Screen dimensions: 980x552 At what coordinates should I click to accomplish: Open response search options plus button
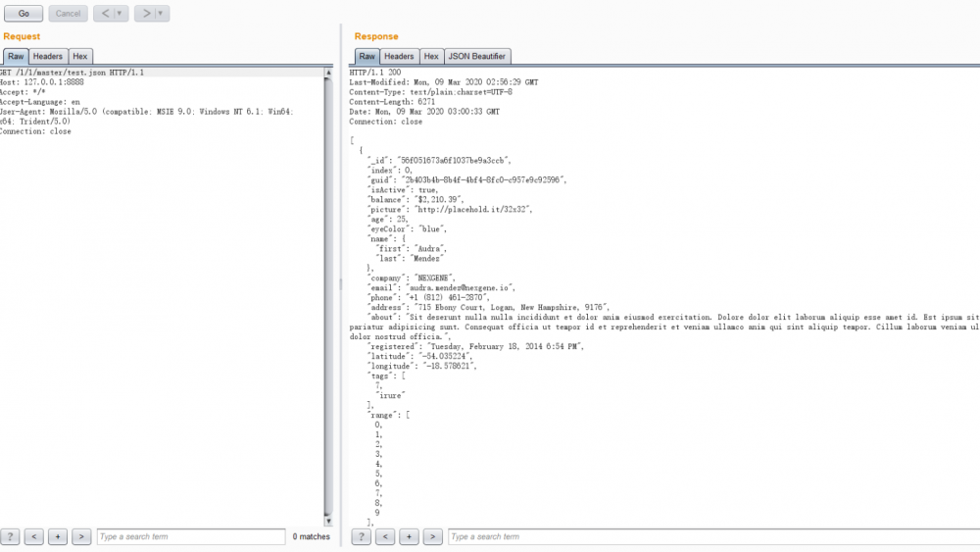[x=409, y=536]
